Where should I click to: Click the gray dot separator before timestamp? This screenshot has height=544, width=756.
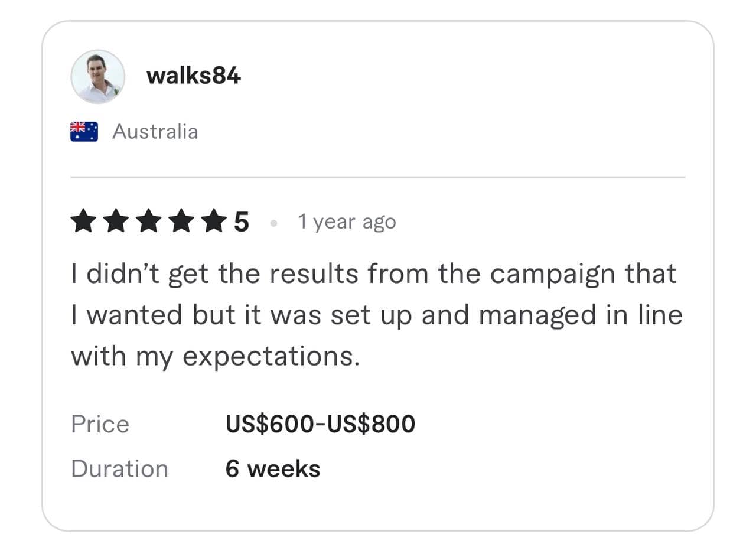273,223
